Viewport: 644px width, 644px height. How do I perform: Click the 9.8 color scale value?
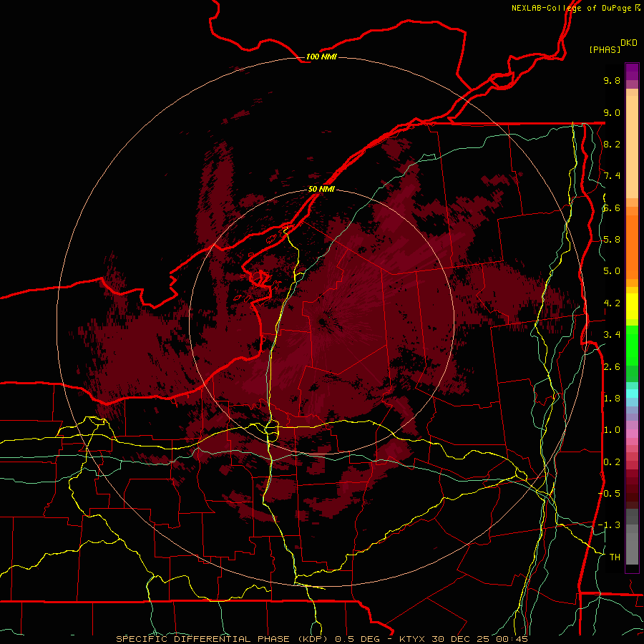click(x=612, y=80)
